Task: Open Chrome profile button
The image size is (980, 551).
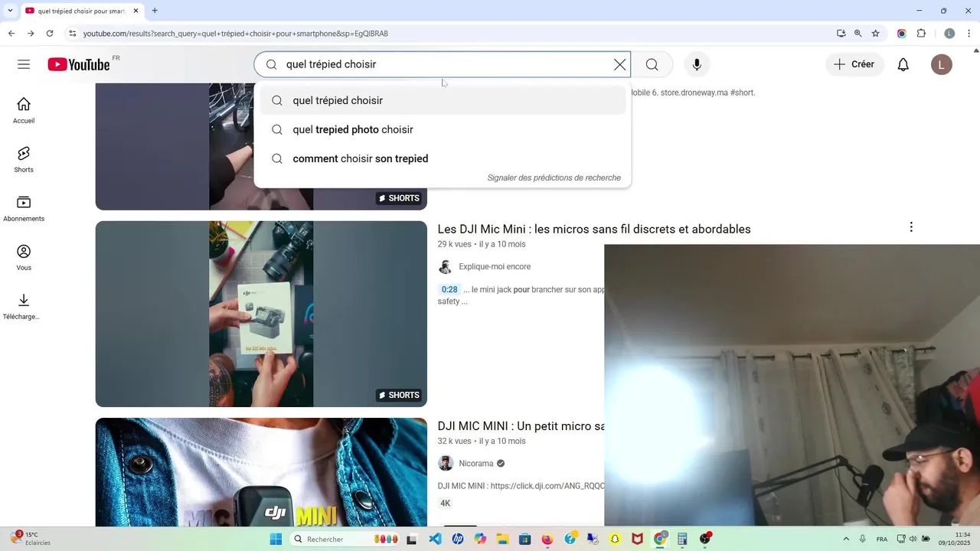Action: [949, 34]
